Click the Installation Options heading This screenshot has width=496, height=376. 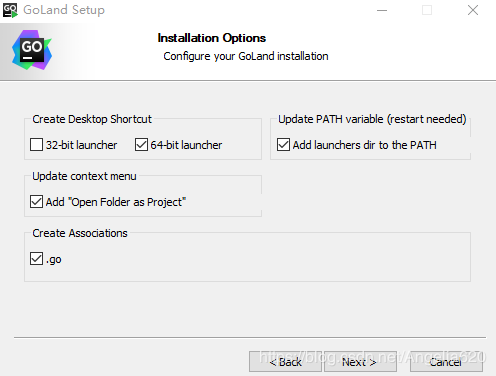tap(212, 38)
